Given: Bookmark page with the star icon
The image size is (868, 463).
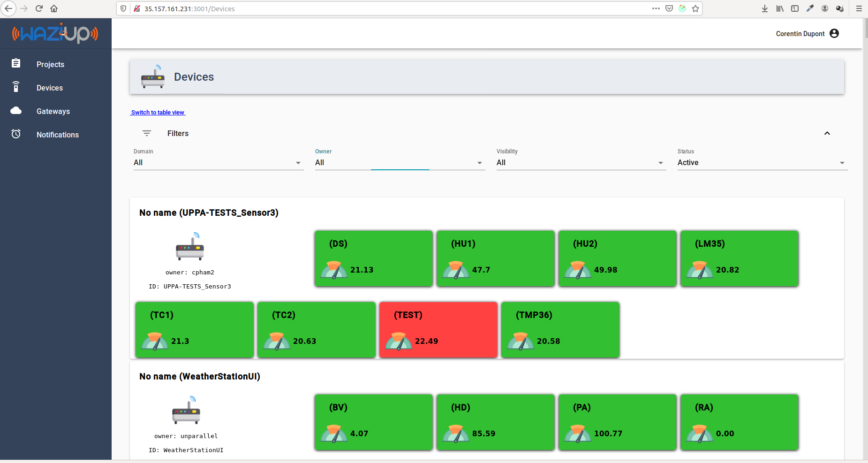Looking at the screenshot, I should [695, 8].
